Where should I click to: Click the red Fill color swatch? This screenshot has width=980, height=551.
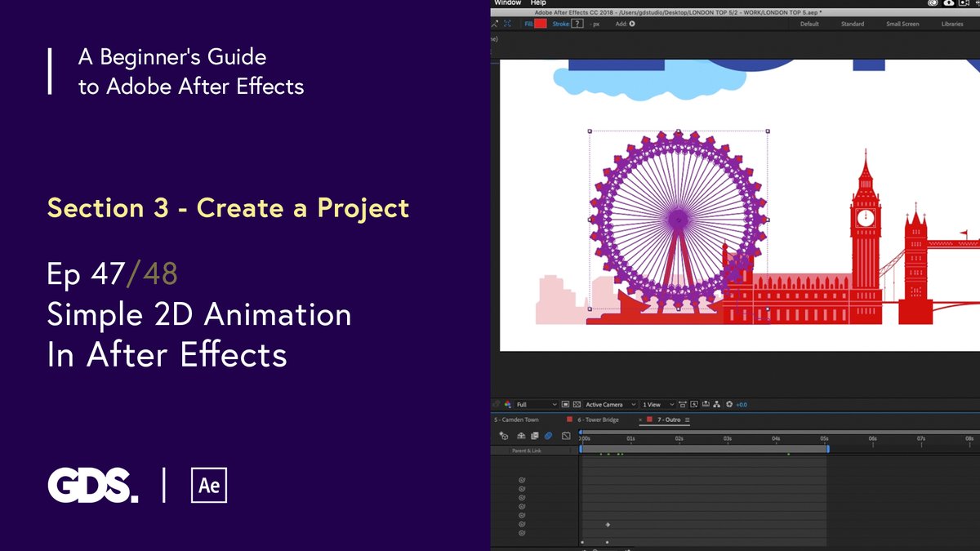(541, 24)
